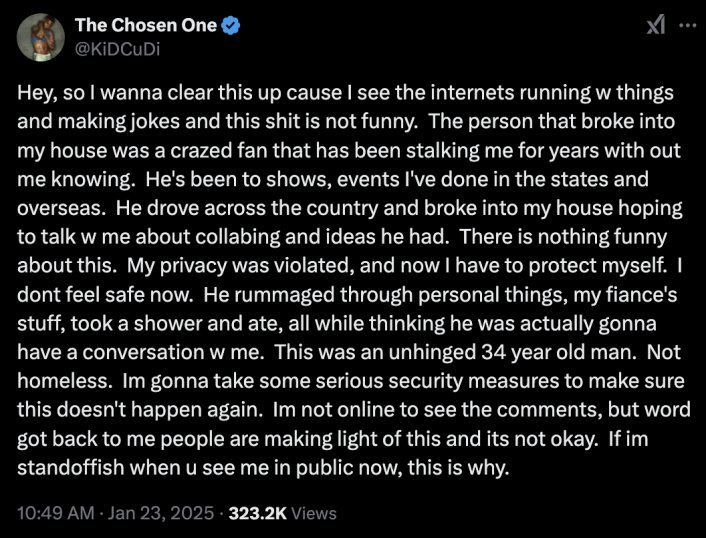
Task: Click the "The Chosen One" display name
Action: click(x=146, y=25)
